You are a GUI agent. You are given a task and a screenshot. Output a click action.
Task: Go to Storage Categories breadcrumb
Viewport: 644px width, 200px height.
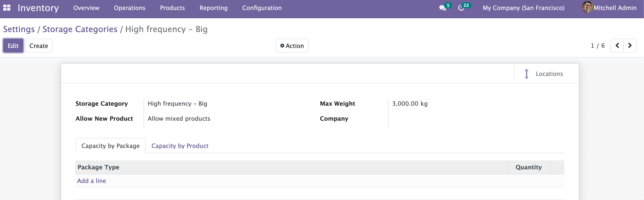click(x=80, y=29)
